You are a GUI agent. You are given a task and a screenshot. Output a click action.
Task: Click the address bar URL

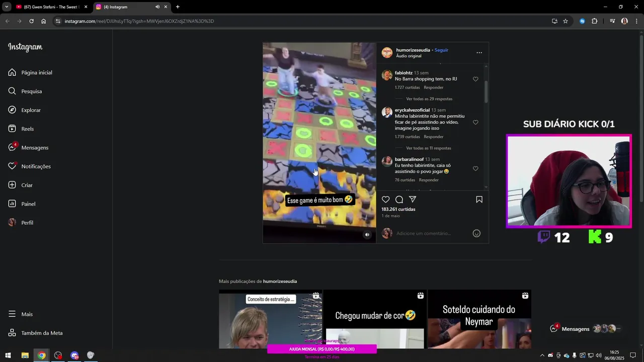tap(139, 21)
